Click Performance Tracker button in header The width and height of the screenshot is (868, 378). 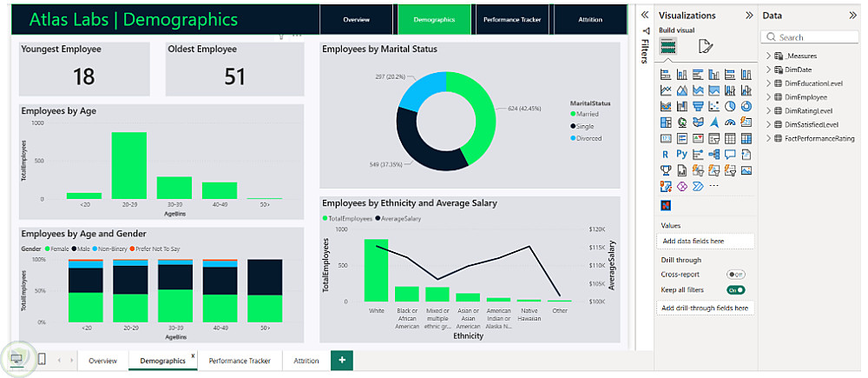[512, 19]
